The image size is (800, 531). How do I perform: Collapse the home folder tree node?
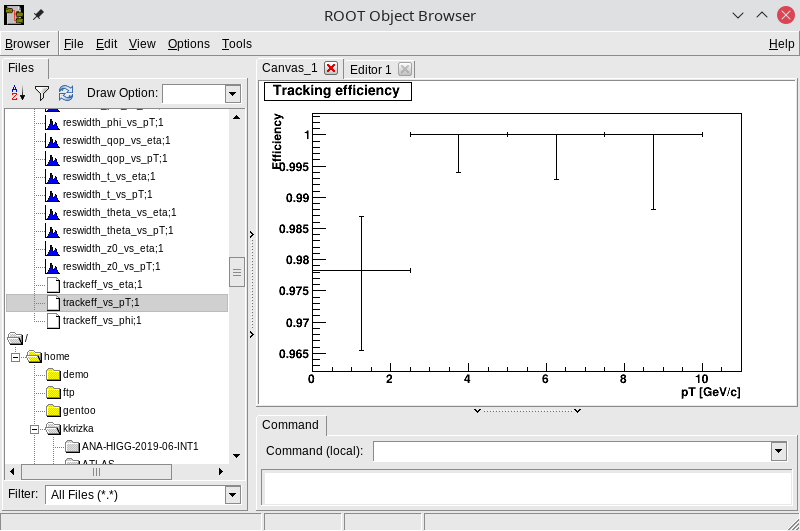click(x=16, y=356)
